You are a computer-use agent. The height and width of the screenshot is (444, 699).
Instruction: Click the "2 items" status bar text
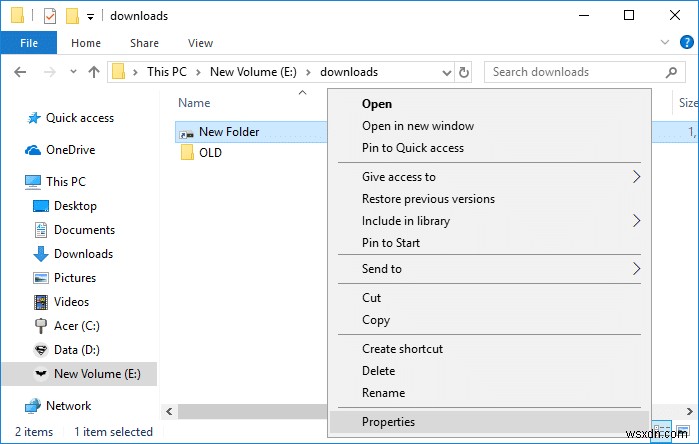pyautogui.click(x=34, y=432)
